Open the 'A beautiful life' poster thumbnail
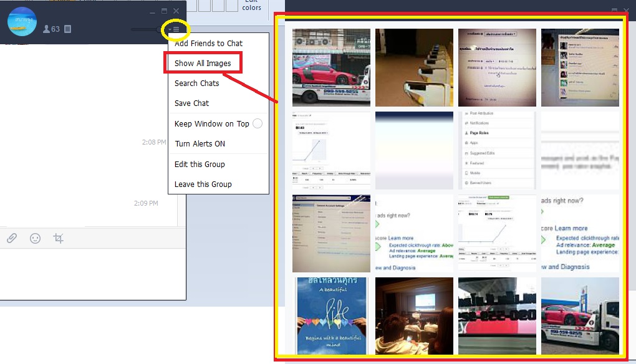 (x=331, y=316)
